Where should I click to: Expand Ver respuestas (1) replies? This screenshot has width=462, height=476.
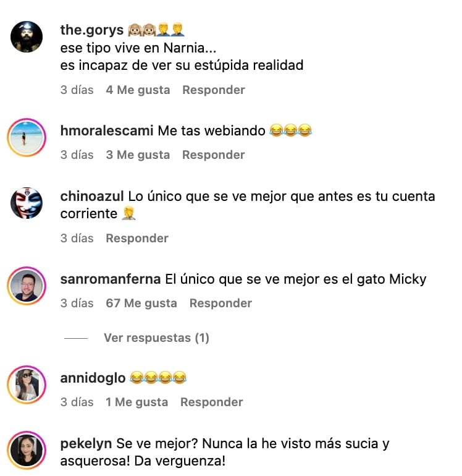156,338
